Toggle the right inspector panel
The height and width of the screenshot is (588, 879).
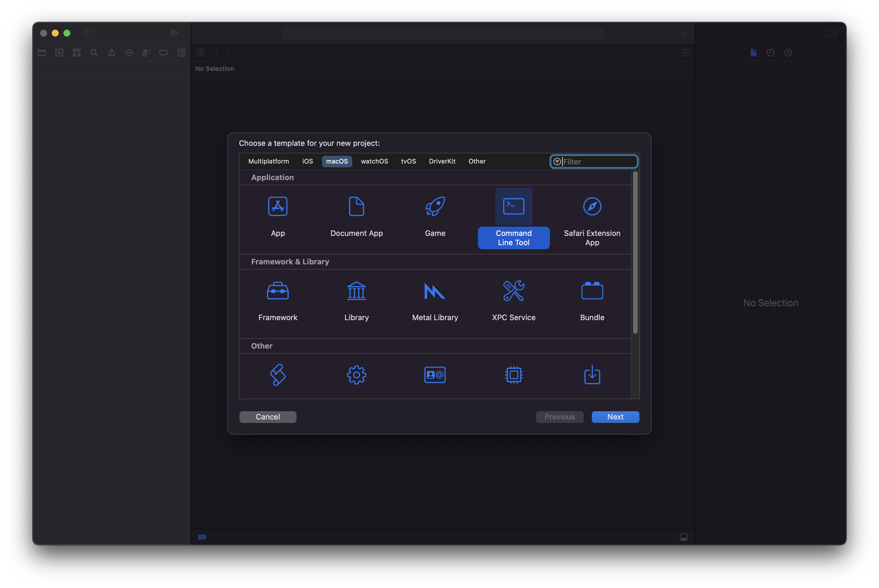832,33
